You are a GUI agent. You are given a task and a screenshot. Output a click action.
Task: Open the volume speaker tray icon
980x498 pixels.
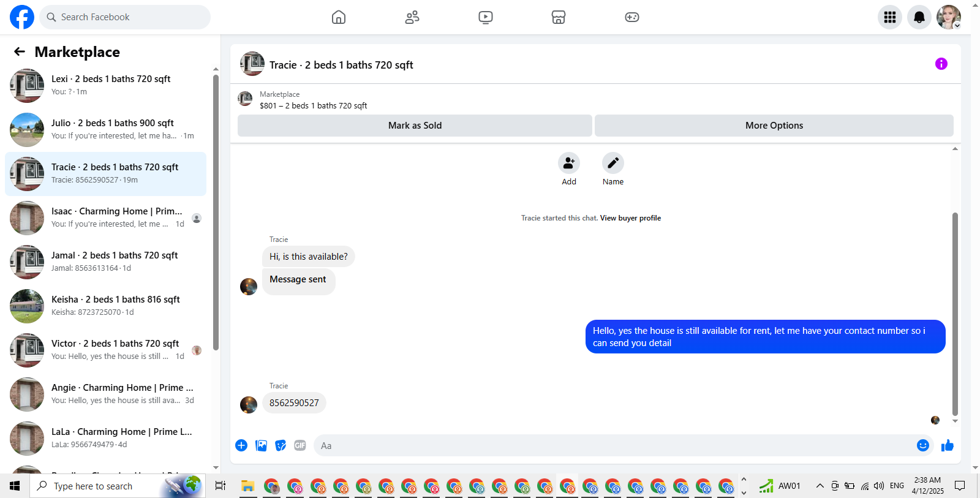[879, 486]
